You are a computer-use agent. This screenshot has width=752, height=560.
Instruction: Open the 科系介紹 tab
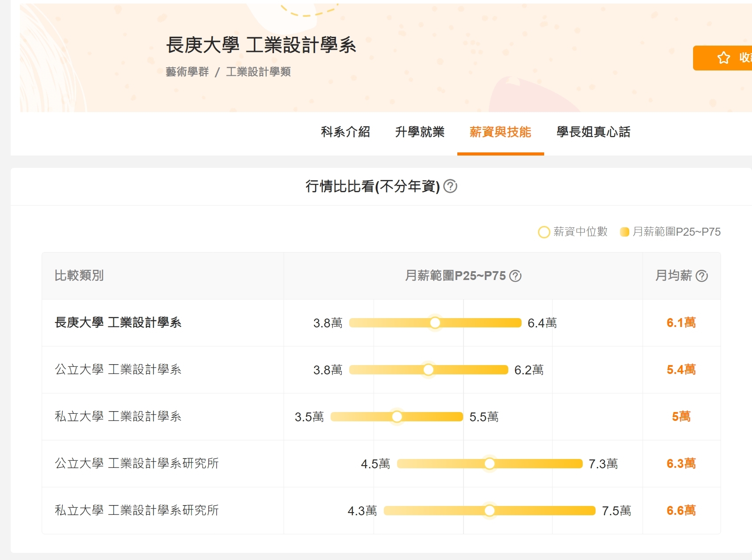346,132
